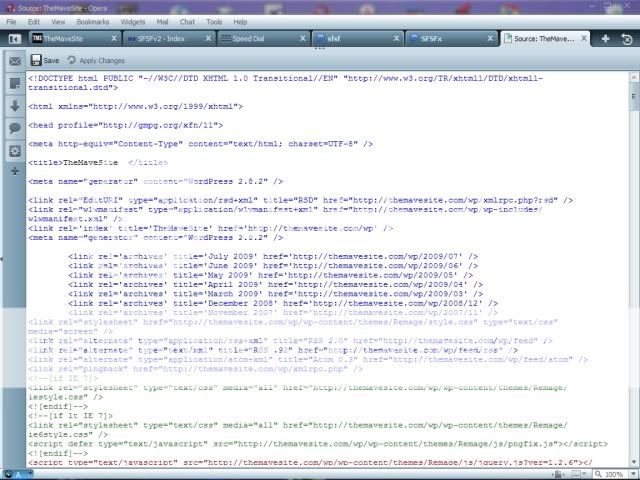Open the View menu
The width and height of the screenshot is (640, 480).
(58, 22)
